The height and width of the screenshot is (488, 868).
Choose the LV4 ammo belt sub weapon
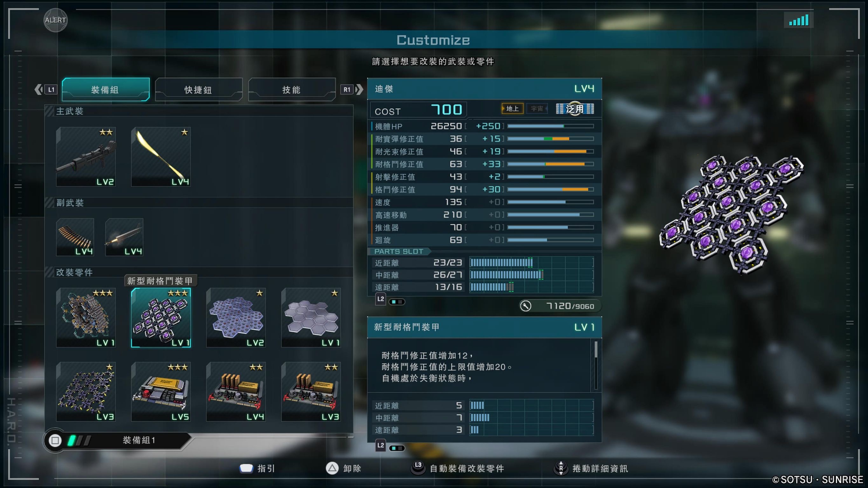coord(75,237)
